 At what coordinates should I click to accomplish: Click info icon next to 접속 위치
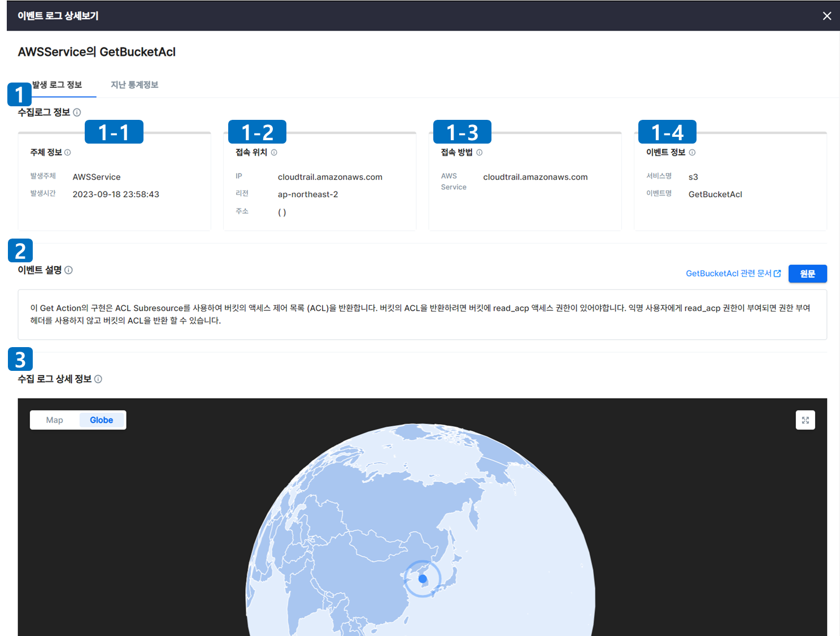274,153
